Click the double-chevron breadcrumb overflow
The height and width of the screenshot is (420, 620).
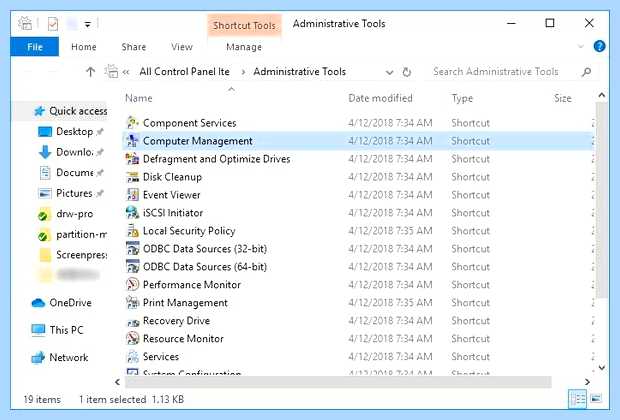pyautogui.click(x=126, y=72)
